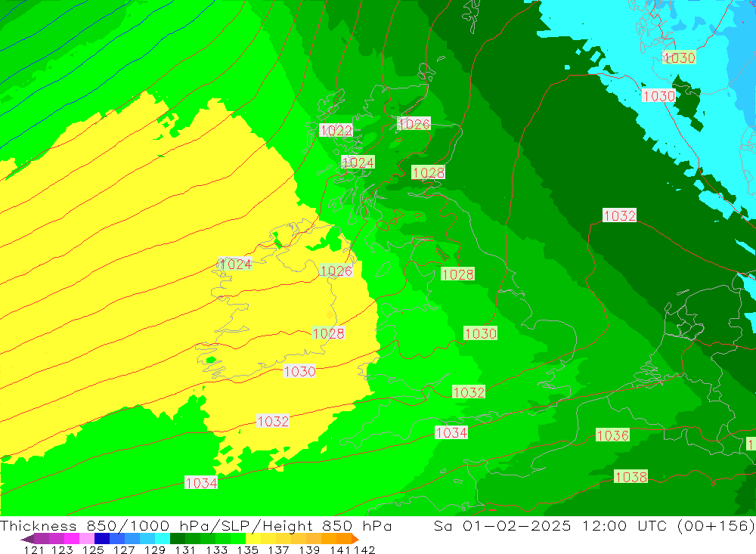Click the forecast hour text '(00+156)'
This screenshot has height=554, width=756.
tap(716, 525)
